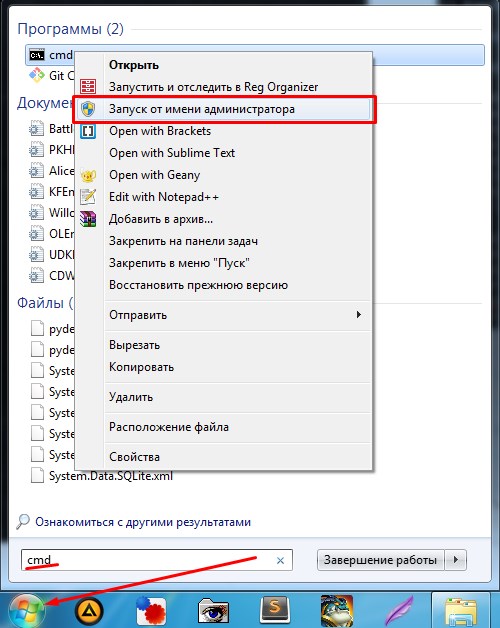Open AIMP from the taskbar

click(x=89, y=611)
